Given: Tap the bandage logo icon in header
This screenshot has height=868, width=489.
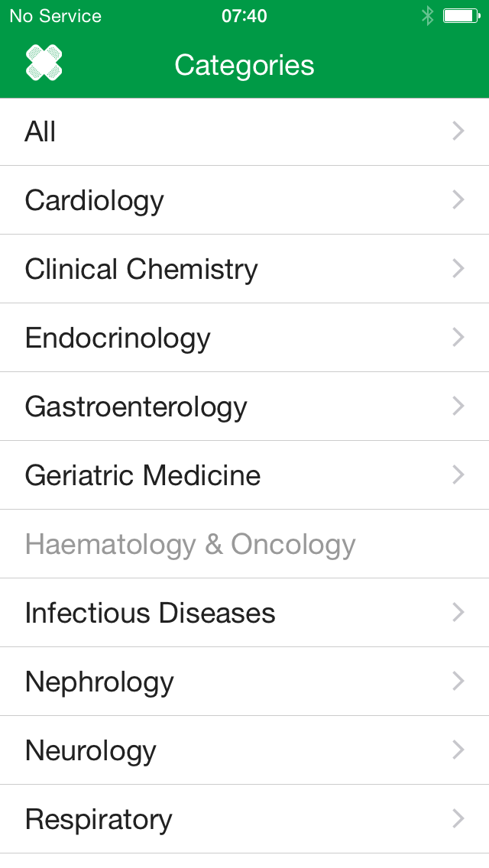Looking at the screenshot, I should click(x=44, y=63).
